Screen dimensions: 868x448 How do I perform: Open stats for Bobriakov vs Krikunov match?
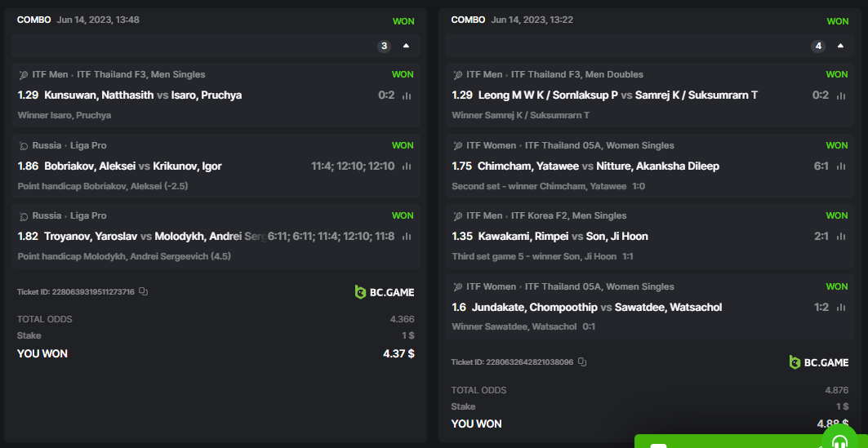pos(407,166)
